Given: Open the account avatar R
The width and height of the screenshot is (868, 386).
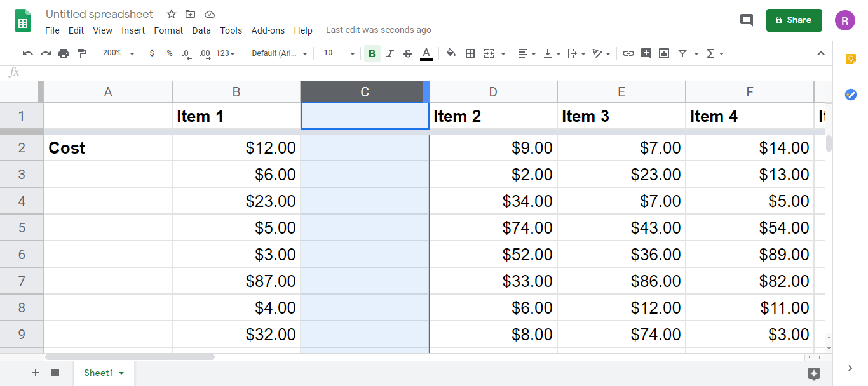Looking at the screenshot, I should (x=845, y=20).
